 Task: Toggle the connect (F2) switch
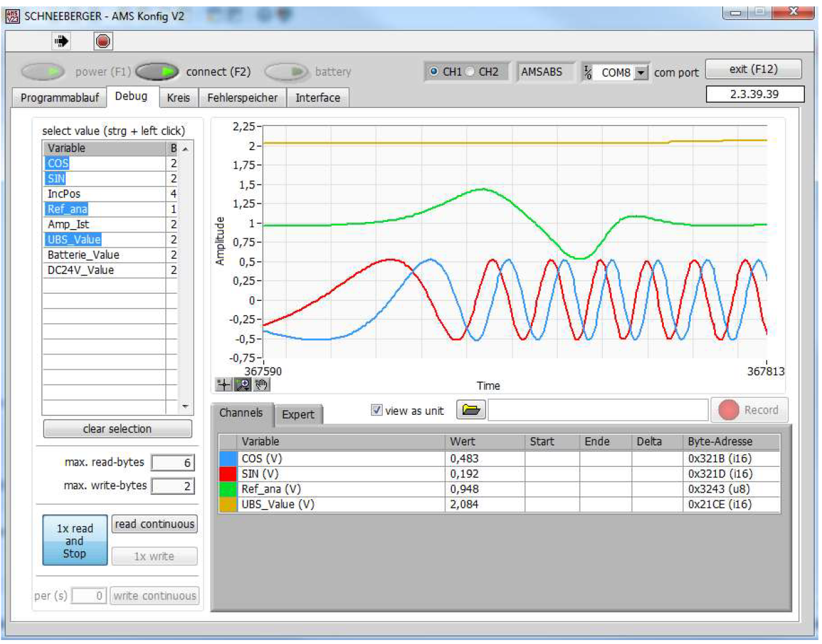157,71
